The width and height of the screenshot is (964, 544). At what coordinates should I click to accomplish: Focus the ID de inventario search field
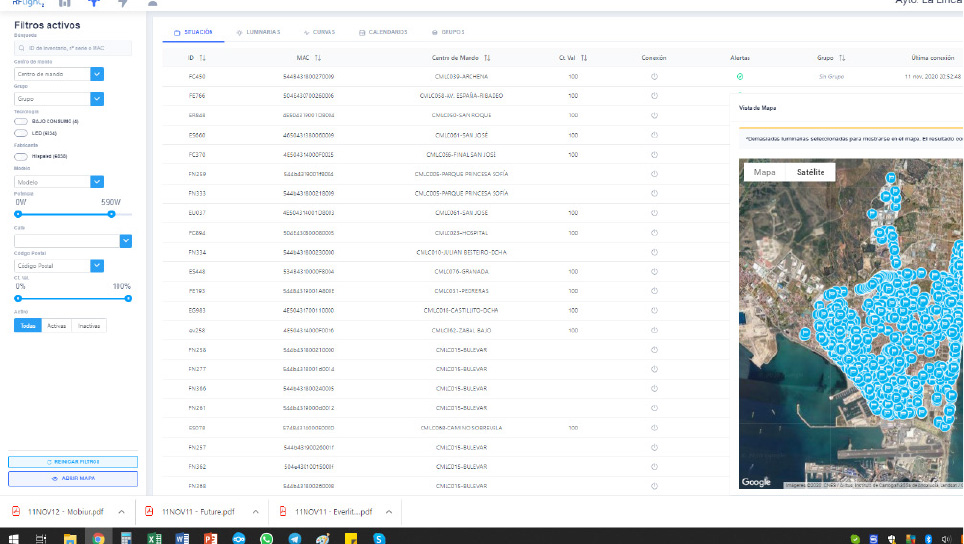[x=73, y=48]
